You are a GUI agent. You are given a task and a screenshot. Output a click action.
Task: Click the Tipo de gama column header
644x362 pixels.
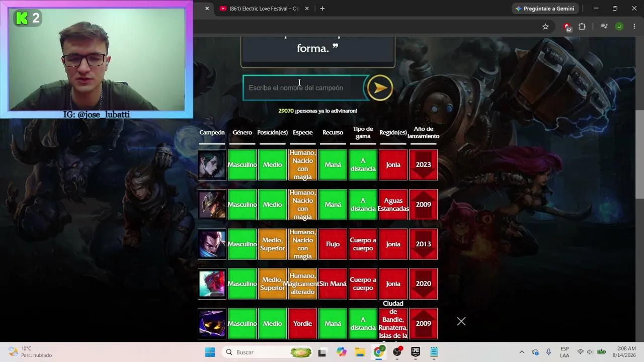(363, 133)
